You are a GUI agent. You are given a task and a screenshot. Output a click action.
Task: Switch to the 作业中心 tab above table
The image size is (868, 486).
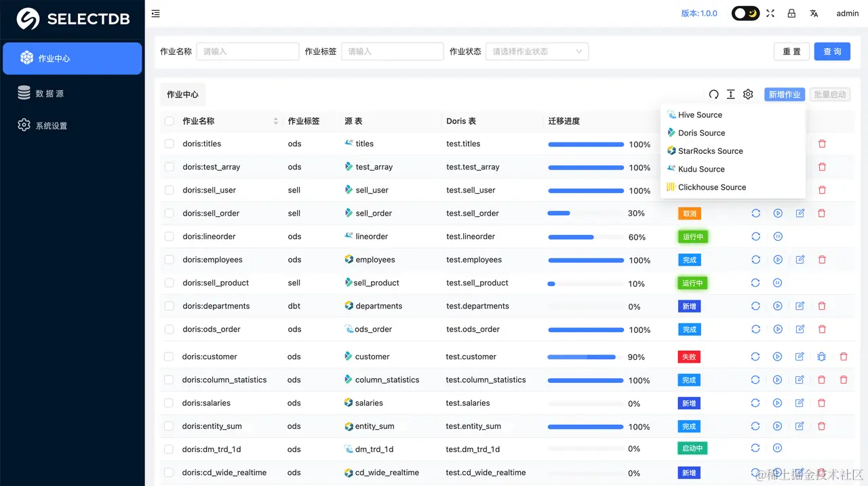(183, 95)
